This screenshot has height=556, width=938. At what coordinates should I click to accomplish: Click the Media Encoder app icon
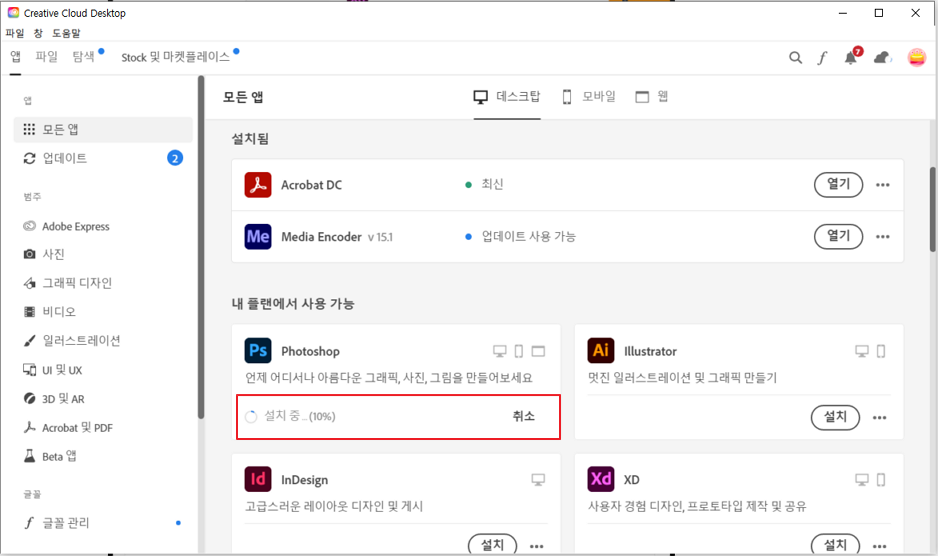258,236
